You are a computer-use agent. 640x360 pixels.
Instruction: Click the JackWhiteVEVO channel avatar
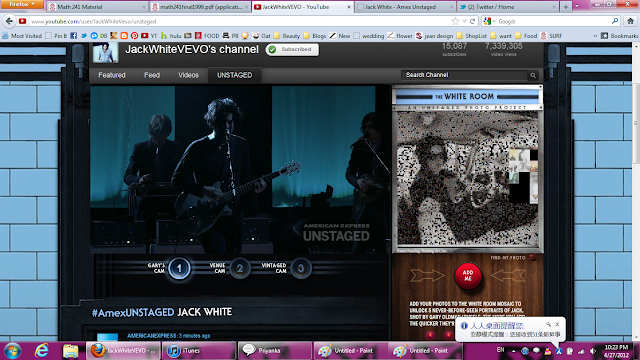point(105,53)
